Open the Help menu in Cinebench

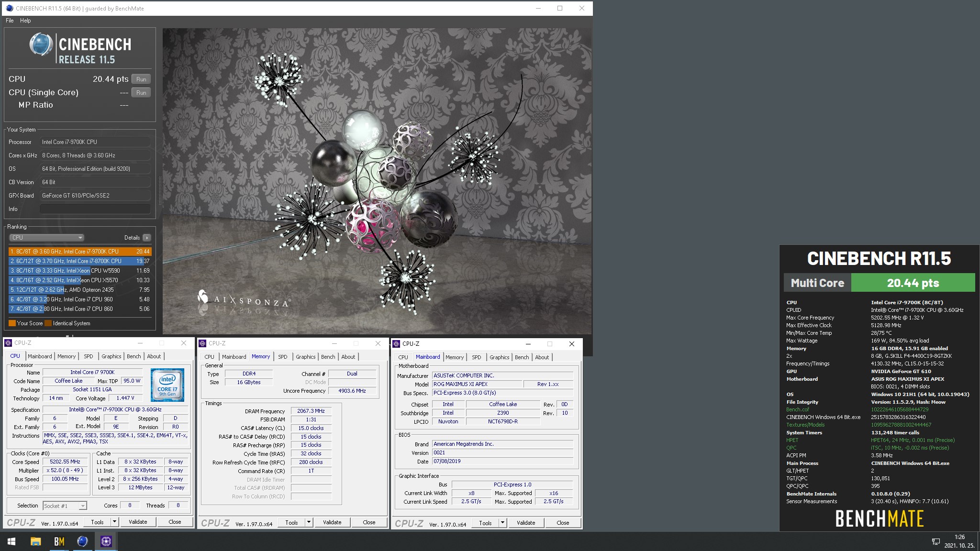pos(25,21)
